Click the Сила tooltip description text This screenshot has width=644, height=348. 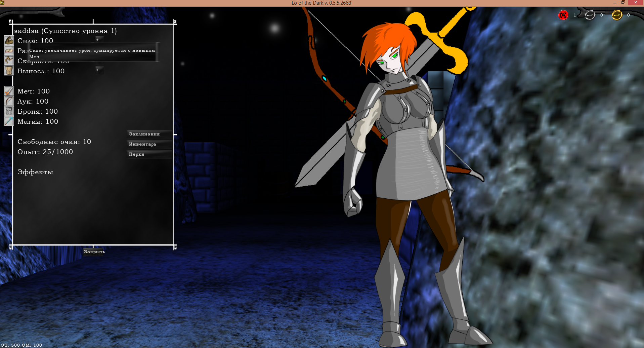[x=92, y=53]
